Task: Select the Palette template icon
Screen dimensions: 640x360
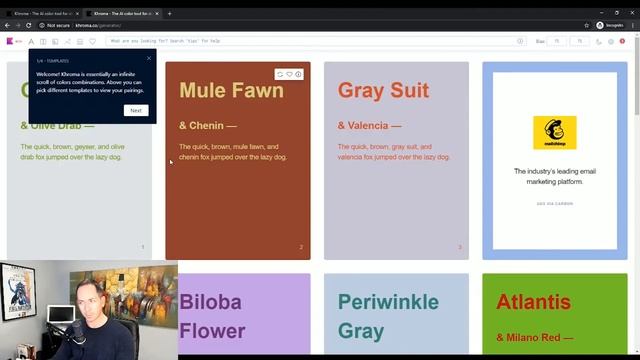Action: (80, 42)
